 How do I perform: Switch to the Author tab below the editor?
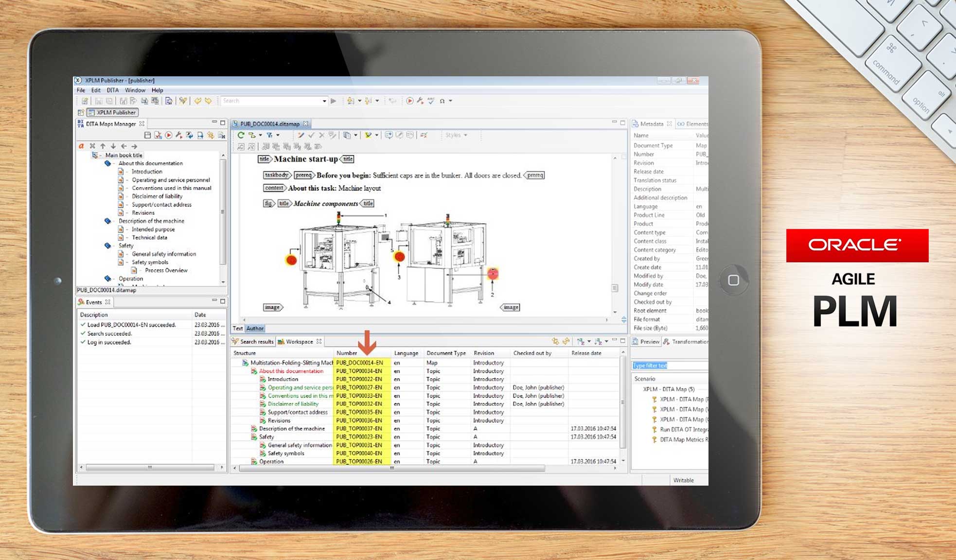point(255,329)
